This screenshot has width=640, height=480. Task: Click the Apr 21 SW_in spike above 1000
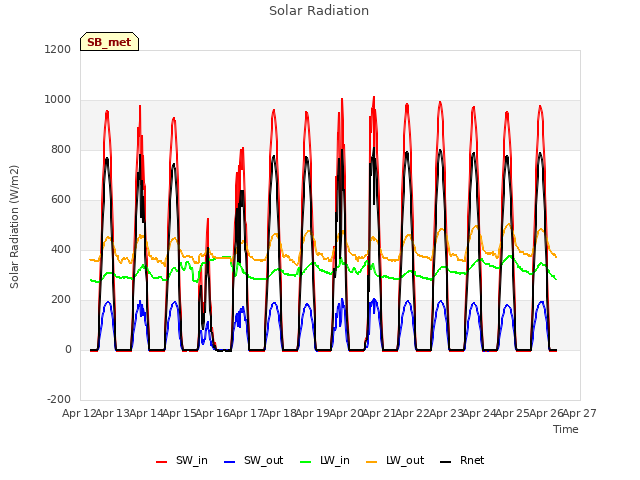374,98
